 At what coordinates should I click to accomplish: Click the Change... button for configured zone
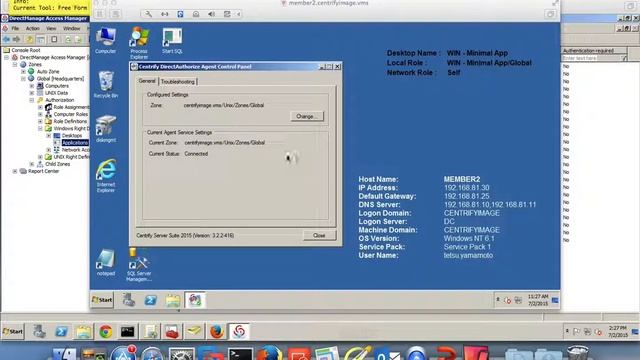(307, 116)
